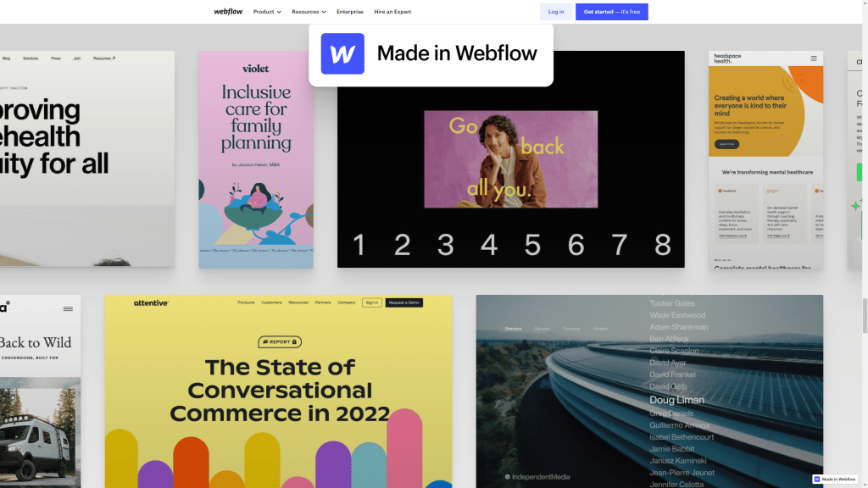Click the violet logo on the pink card
Image resolution: width=868 pixels, height=488 pixels.
tap(256, 69)
